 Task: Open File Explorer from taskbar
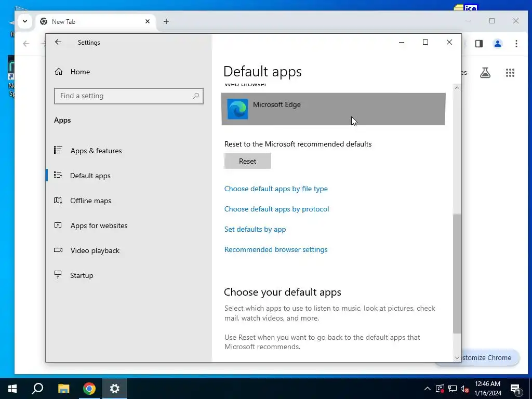coord(63,389)
